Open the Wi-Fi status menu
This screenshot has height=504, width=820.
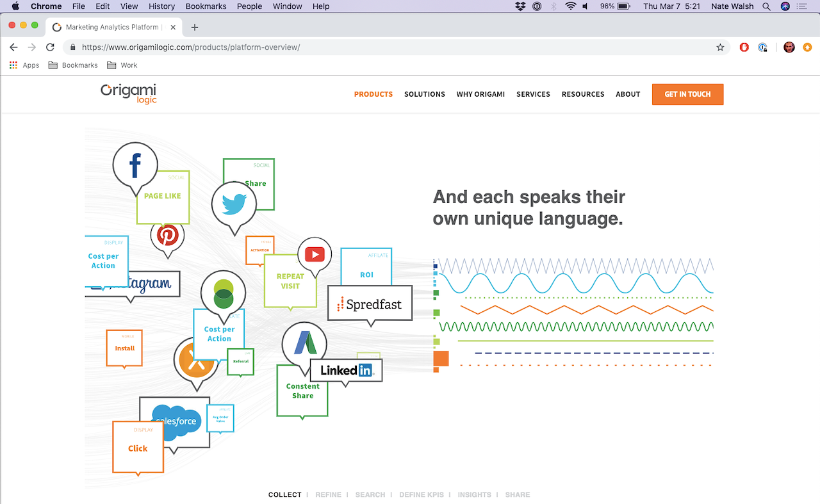570,6
